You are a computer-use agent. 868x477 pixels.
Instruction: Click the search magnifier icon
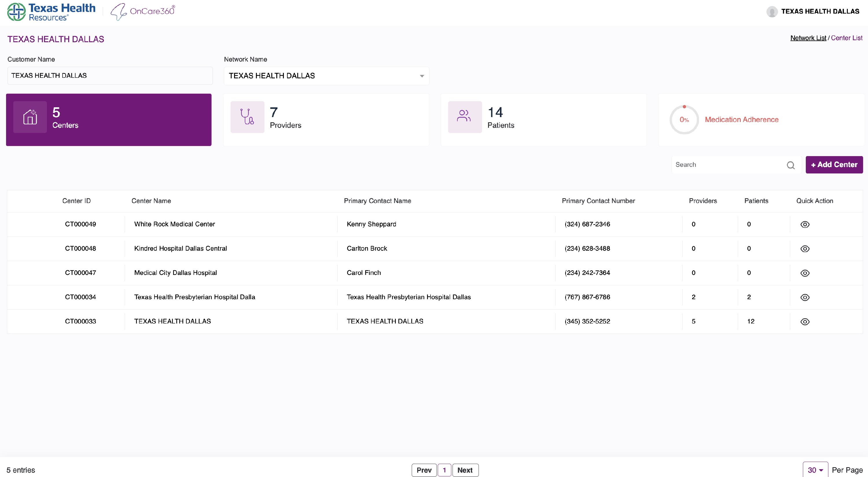(790, 165)
